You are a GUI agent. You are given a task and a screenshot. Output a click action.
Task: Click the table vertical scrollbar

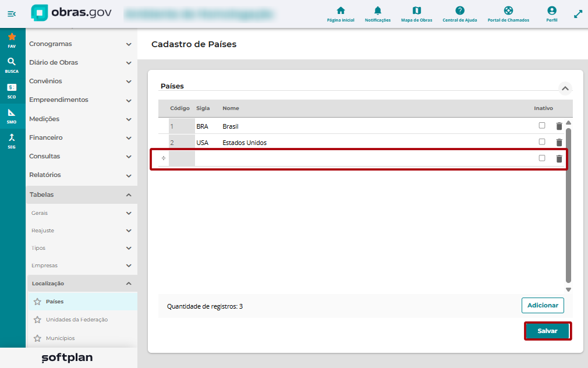(569, 206)
